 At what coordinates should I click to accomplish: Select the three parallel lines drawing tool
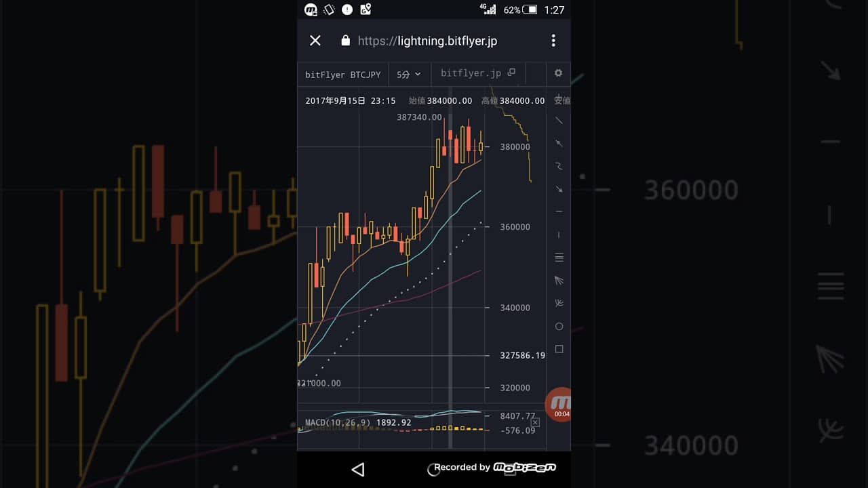(559, 258)
